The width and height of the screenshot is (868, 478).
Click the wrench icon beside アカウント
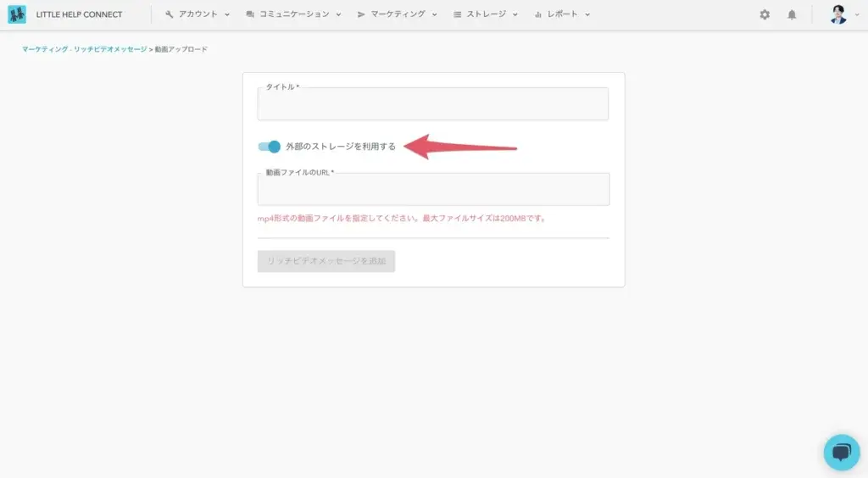[170, 14]
